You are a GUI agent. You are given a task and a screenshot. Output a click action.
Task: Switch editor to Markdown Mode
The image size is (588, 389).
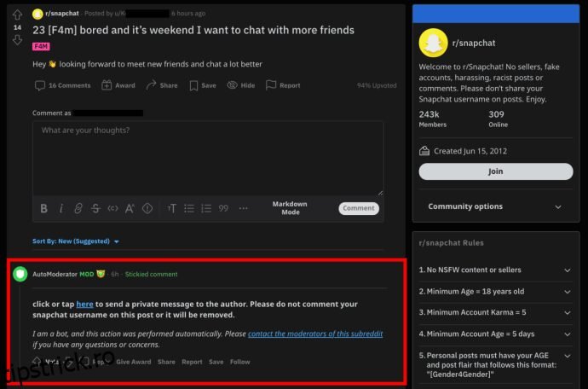point(291,208)
